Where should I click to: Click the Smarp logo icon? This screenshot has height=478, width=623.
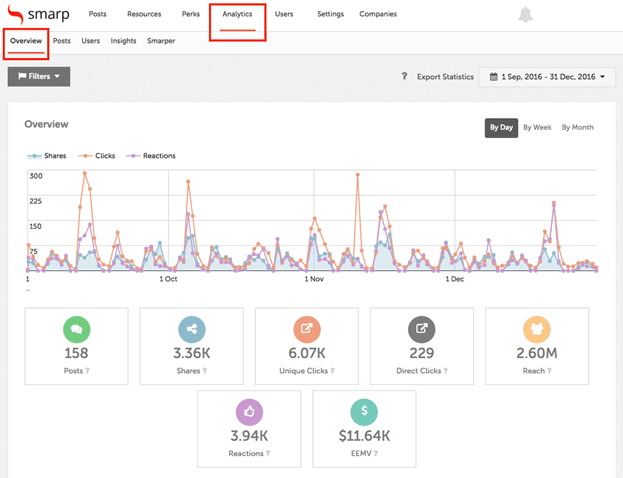pos(16,15)
